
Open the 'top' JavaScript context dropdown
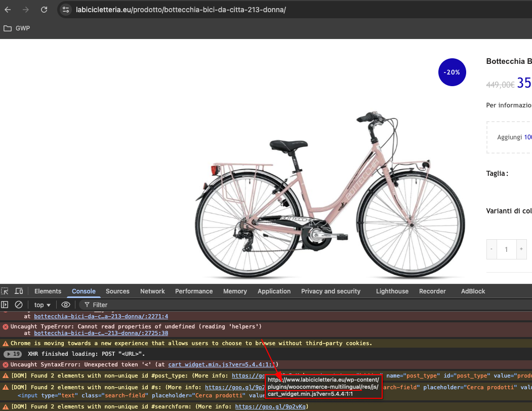(42, 305)
